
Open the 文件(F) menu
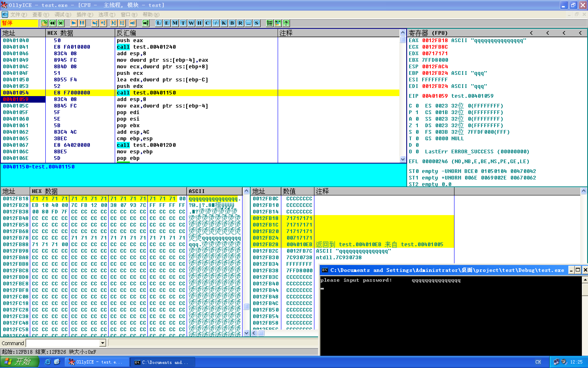[x=19, y=15]
